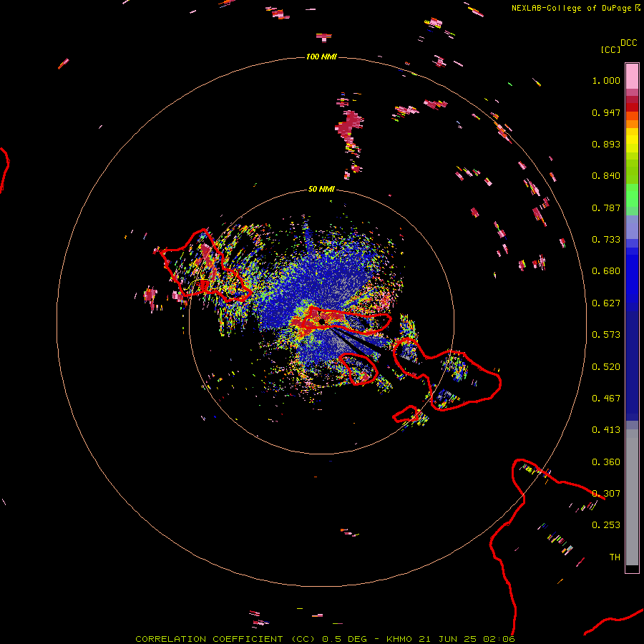This screenshot has width=644, height=644.
Task: Click the 50 NMI range ring label
Action: tap(321, 190)
